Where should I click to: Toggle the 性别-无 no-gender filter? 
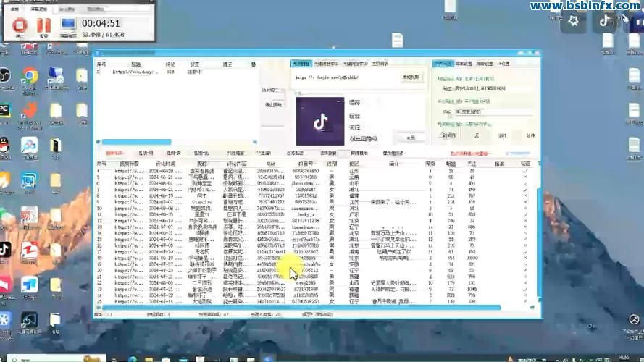pos(201,153)
